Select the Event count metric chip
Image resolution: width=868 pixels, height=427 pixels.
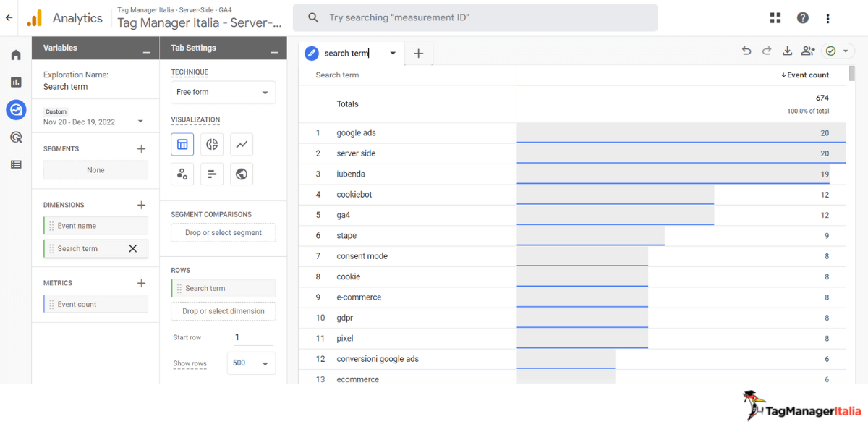(95, 305)
